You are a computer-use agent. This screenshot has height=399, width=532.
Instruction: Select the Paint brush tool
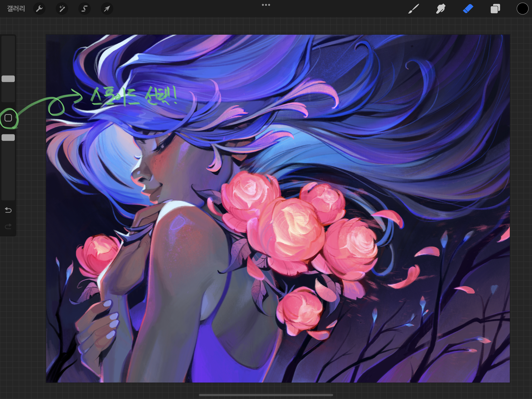(x=413, y=9)
